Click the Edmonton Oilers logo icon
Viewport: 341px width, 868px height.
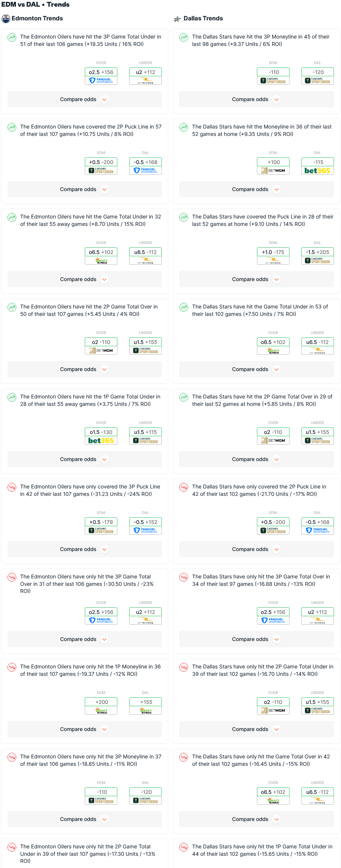tap(6, 19)
